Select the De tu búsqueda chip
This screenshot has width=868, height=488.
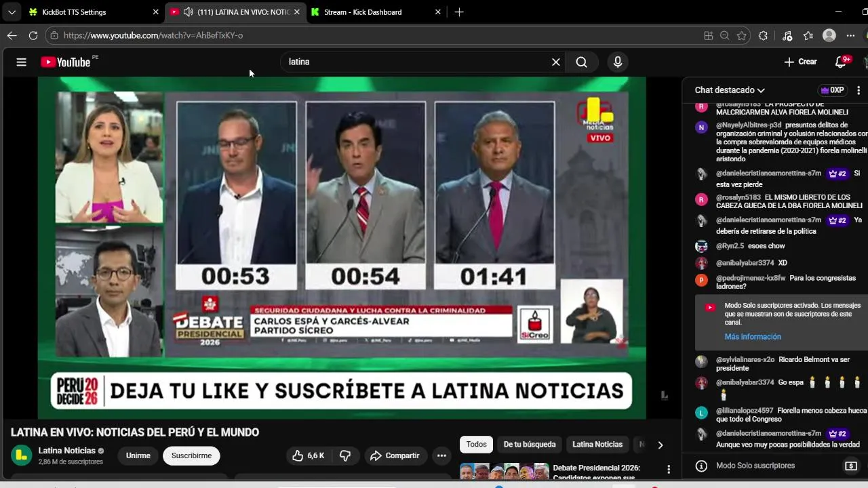(530, 445)
